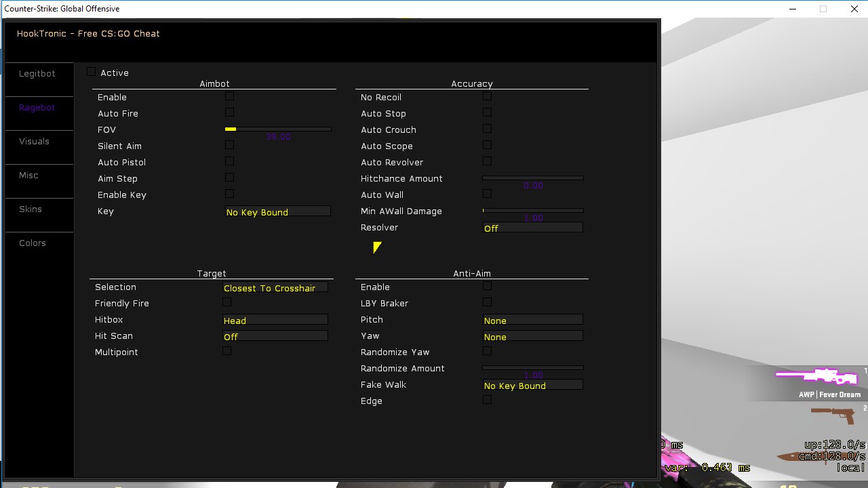Image resolution: width=868 pixels, height=488 pixels.
Task: Close the Counter-Strike: Global Offensive window
Action: click(x=854, y=9)
